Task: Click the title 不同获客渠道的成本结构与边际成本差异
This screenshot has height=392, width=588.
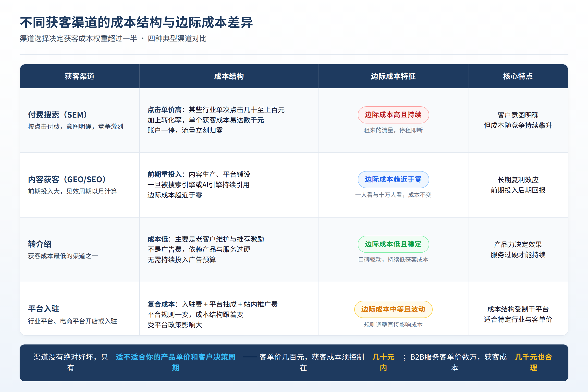Action: (x=136, y=23)
